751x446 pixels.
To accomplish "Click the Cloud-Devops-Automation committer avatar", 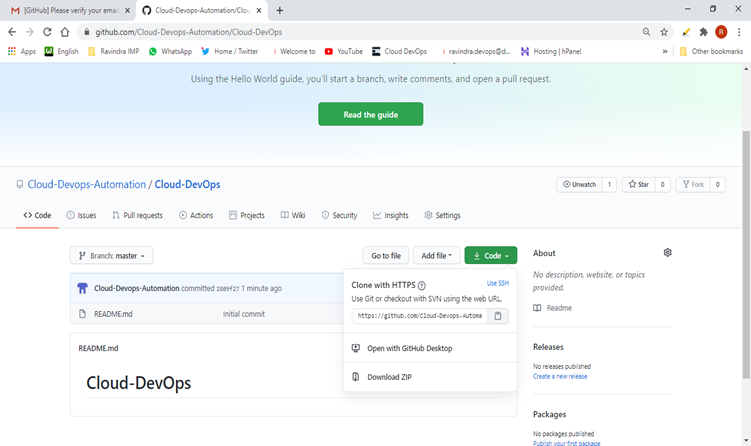I will (x=82, y=288).
